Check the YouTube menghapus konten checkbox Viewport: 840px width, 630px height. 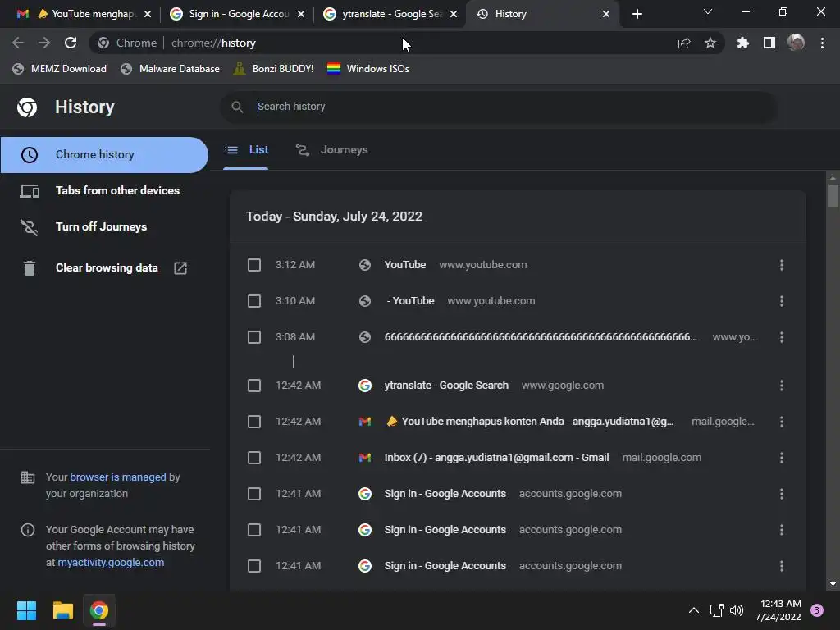254,422
